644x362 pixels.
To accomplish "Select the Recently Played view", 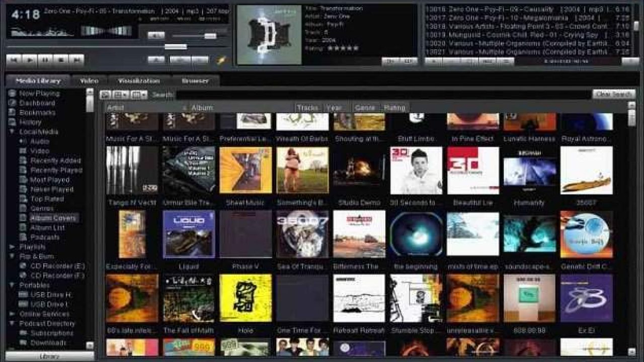I will (56, 170).
